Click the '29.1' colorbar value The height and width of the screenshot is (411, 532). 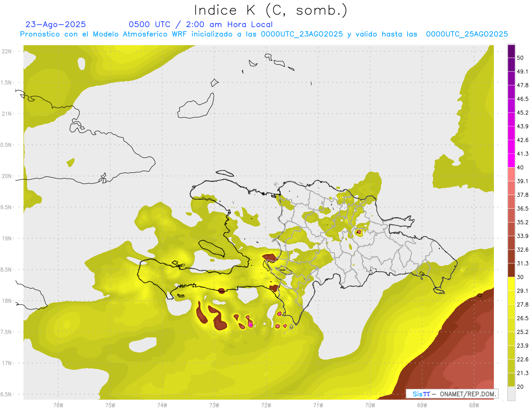522,291
